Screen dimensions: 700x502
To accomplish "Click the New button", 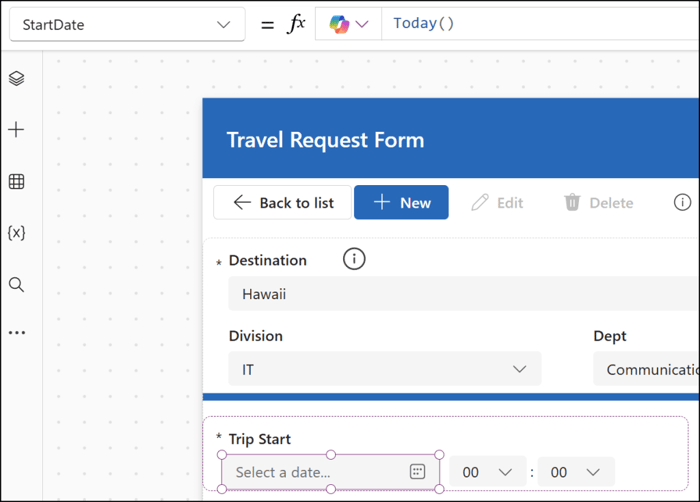I will (401, 202).
